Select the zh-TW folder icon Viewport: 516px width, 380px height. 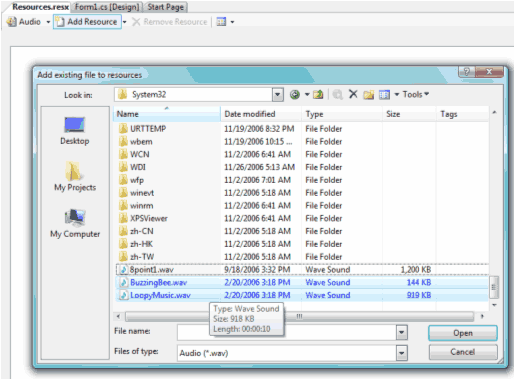click(123, 256)
